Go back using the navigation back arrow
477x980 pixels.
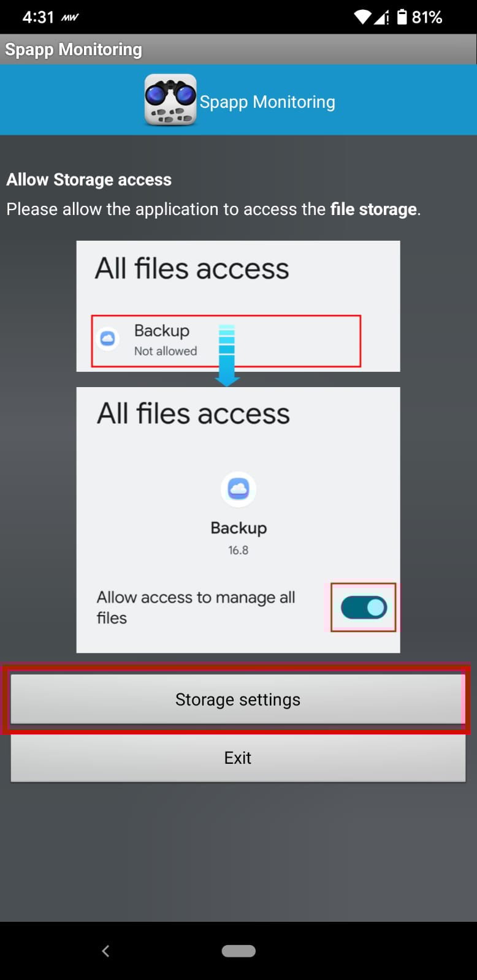click(x=105, y=951)
